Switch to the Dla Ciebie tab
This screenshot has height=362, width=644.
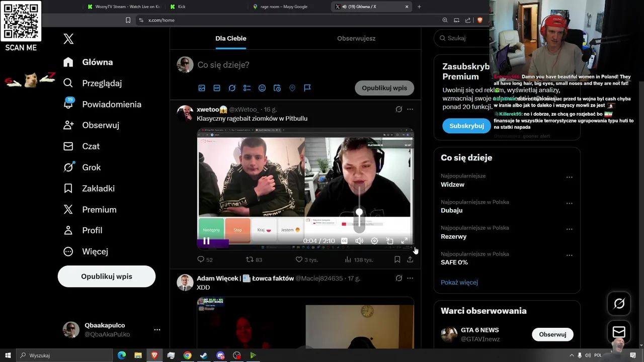pos(231,38)
